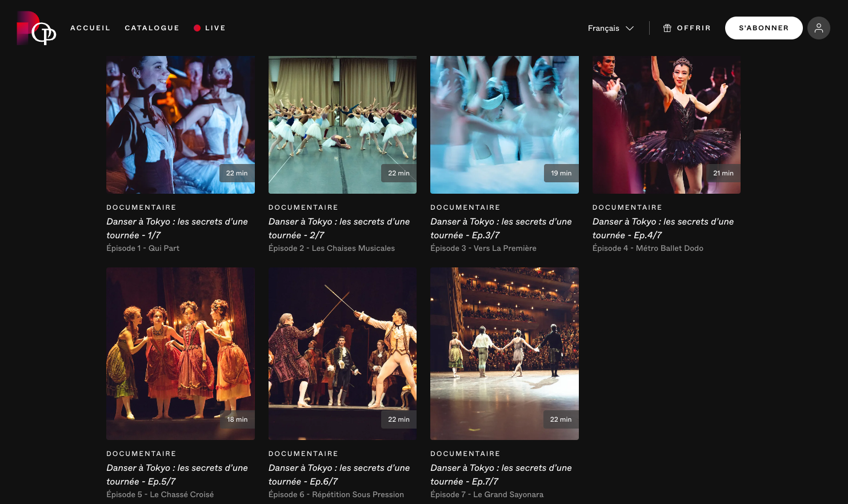The image size is (848, 504).
Task: Open episode 1/7 thumbnail with ballerinas backstage
Action: click(x=181, y=125)
